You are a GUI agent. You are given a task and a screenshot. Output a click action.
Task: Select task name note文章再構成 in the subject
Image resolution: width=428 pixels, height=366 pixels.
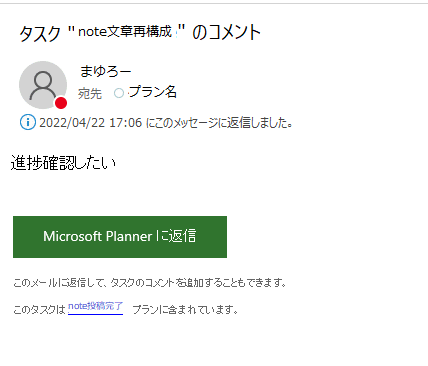pos(125,31)
